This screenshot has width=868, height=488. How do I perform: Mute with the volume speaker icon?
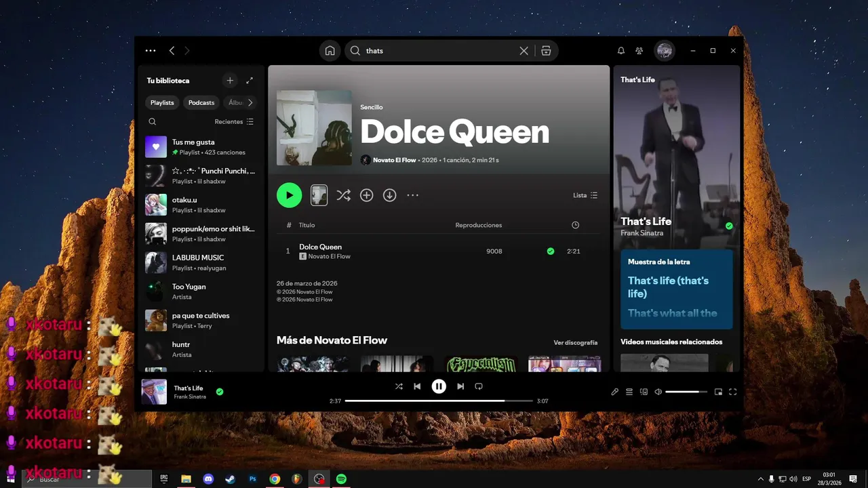point(658,392)
